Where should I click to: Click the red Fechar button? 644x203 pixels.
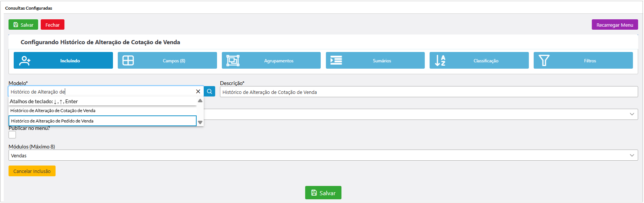click(x=53, y=25)
